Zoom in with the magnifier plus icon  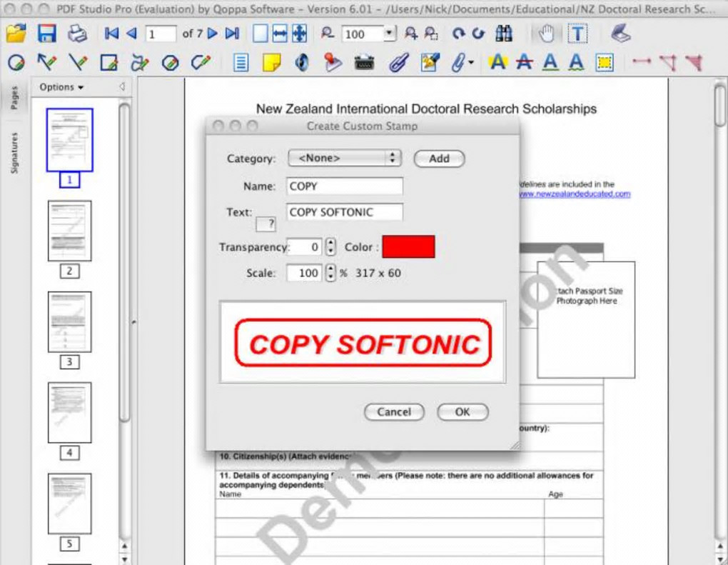410,34
